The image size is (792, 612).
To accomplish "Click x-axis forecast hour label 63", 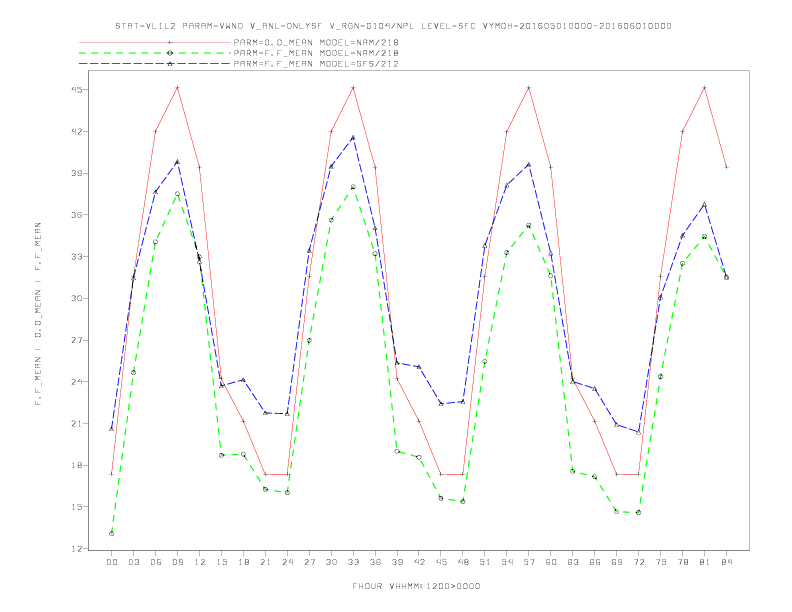I will pyautogui.click(x=573, y=562).
